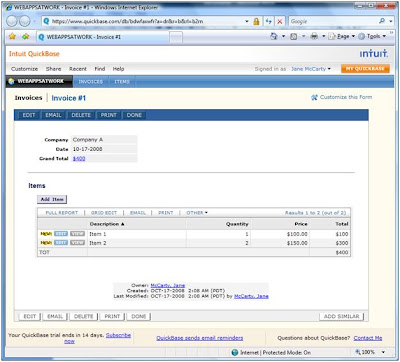Open the Page dropdown menu

(x=342, y=36)
